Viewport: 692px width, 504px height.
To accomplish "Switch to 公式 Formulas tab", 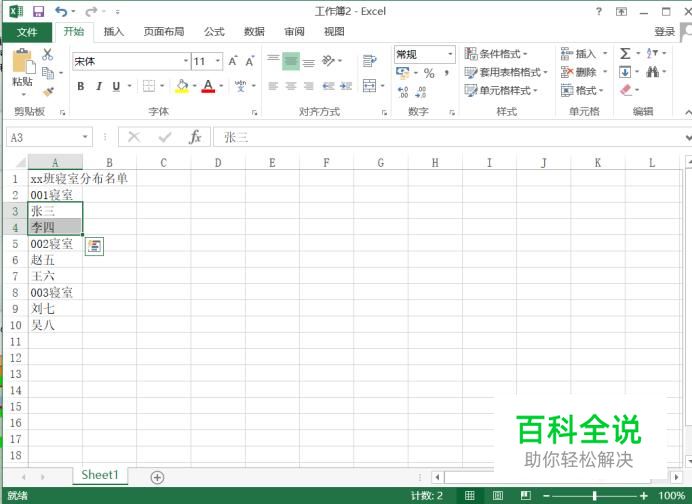I will 214,31.
